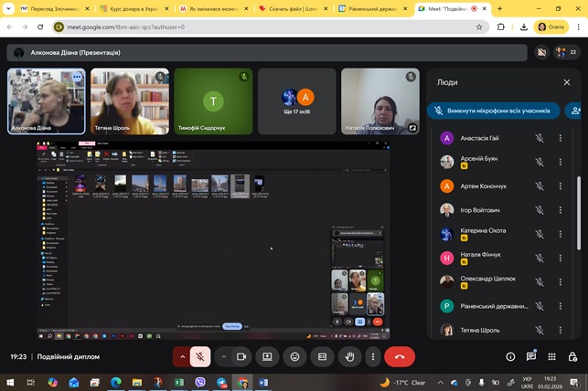Click the share screen icon
Image resolution: width=588 pixels, height=391 pixels.
tap(268, 356)
